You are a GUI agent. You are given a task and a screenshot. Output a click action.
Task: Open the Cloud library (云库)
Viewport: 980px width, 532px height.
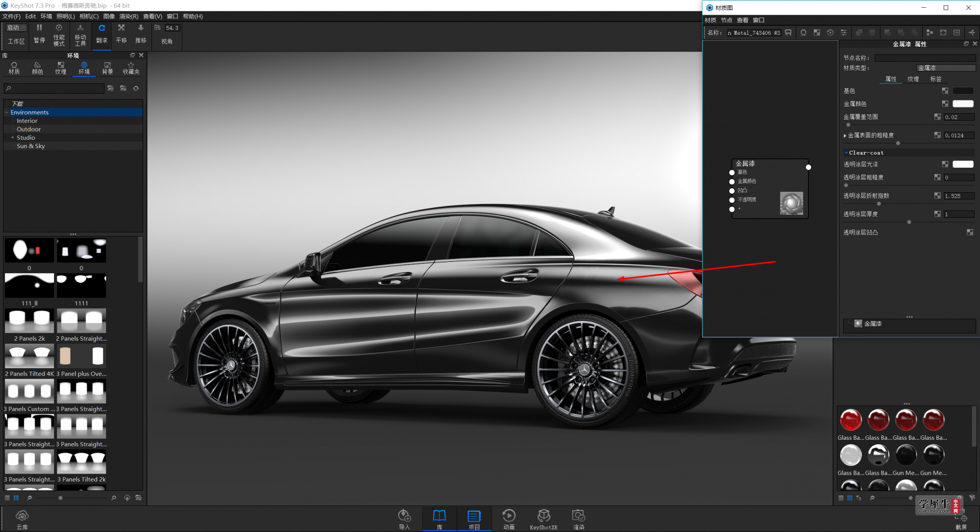[22, 519]
